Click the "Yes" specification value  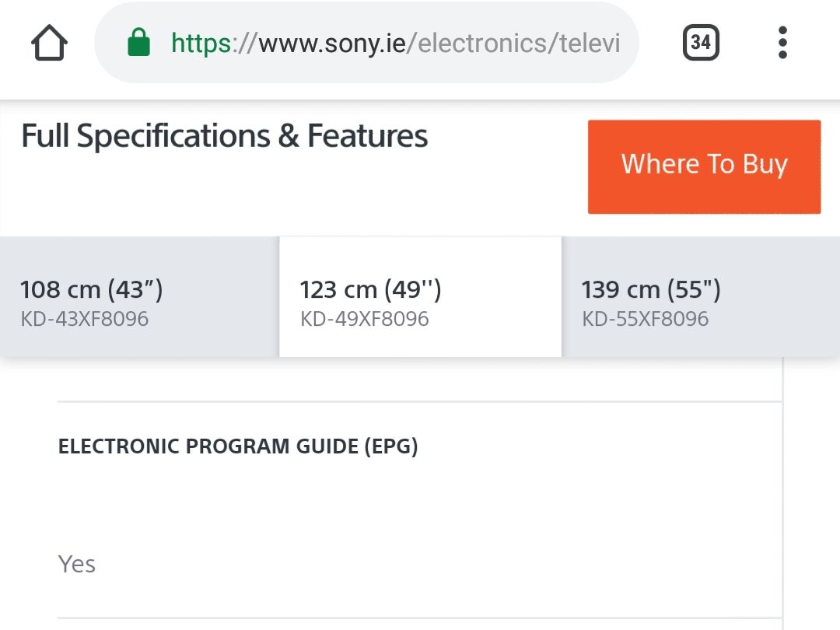(x=77, y=564)
